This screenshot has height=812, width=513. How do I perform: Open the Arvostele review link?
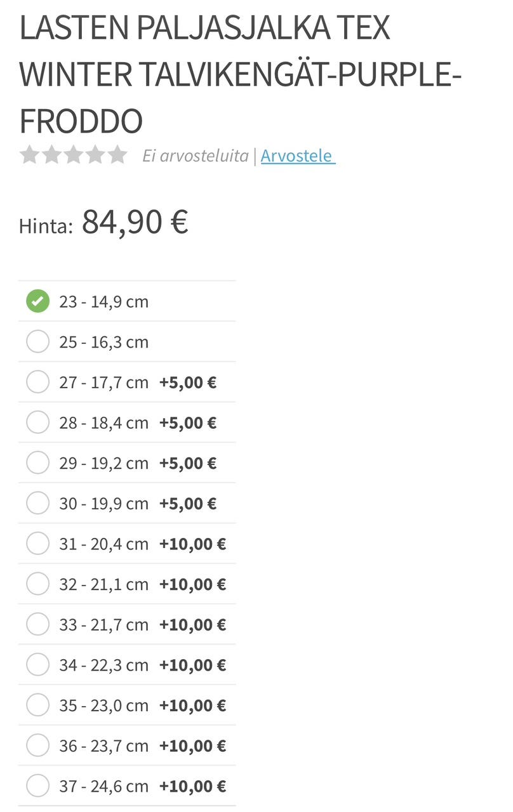[296, 155]
